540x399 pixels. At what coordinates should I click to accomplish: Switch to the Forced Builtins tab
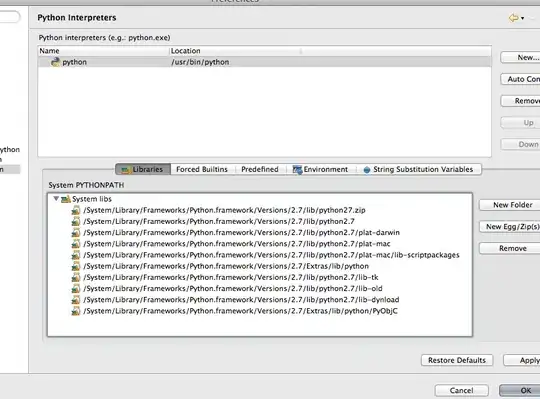[202, 169]
